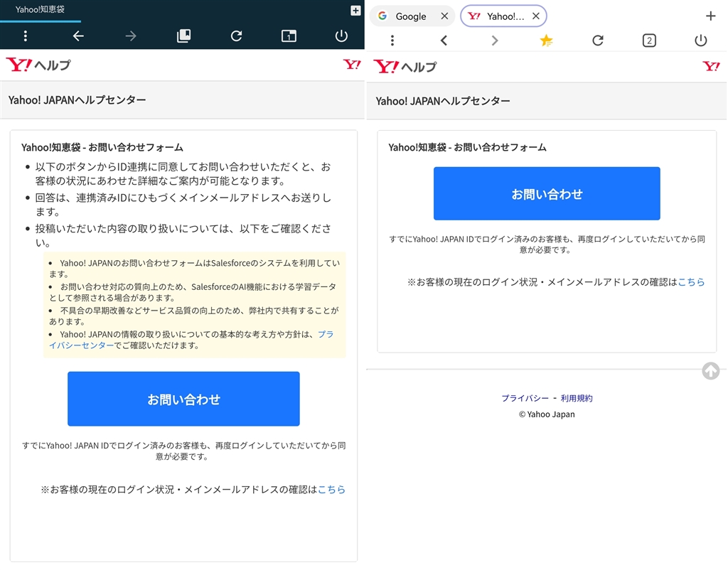The width and height of the screenshot is (728, 570).
Task: Select the Yahoo!知恵袋 tab in left browser
Action: pyautogui.click(x=40, y=10)
